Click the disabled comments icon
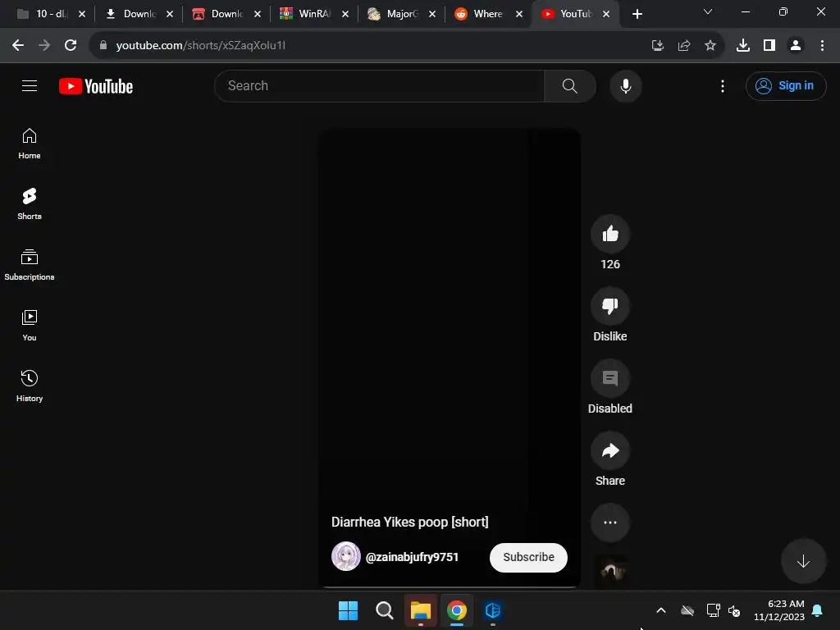Screen dimensions: 840x630 point(610,378)
